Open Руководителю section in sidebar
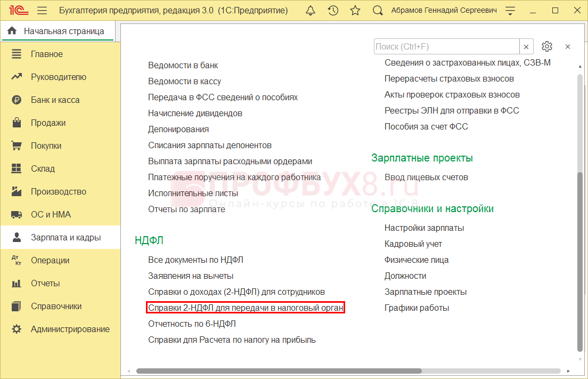The image size is (588, 379). [x=58, y=77]
